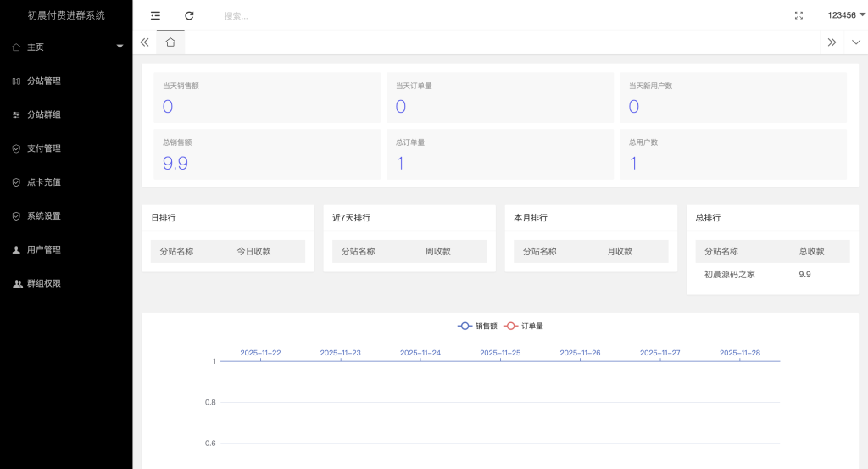Click 分站名称 header in 总排行 table
The height and width of the screenshot is (469, 868).
(721, 251)
